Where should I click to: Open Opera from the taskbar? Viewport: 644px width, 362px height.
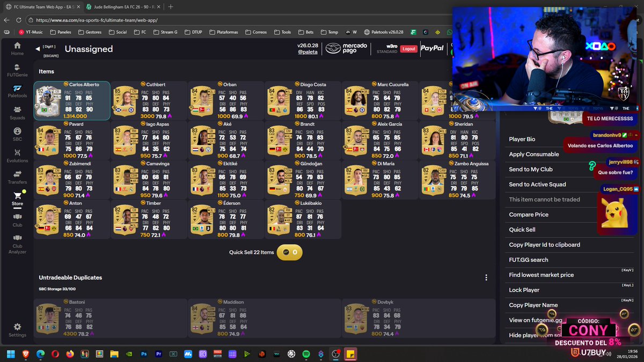(55, 354)
